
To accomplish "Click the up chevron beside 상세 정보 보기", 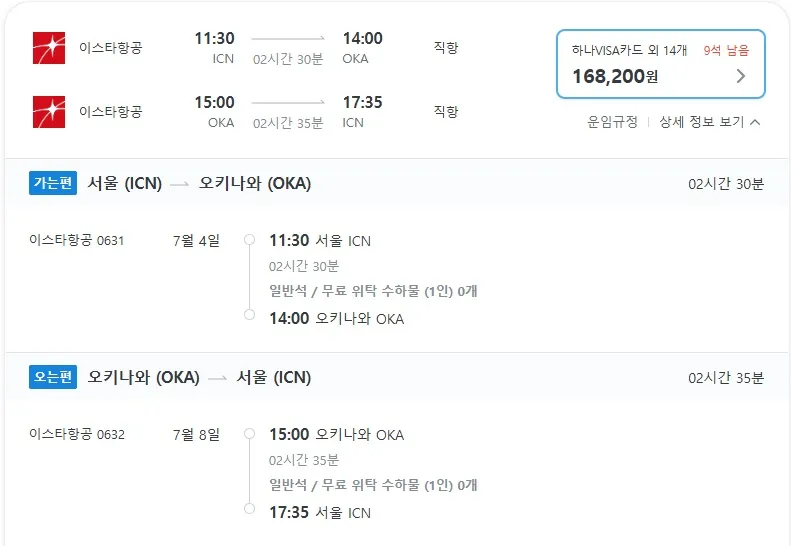I will click(x=755, y=122).
